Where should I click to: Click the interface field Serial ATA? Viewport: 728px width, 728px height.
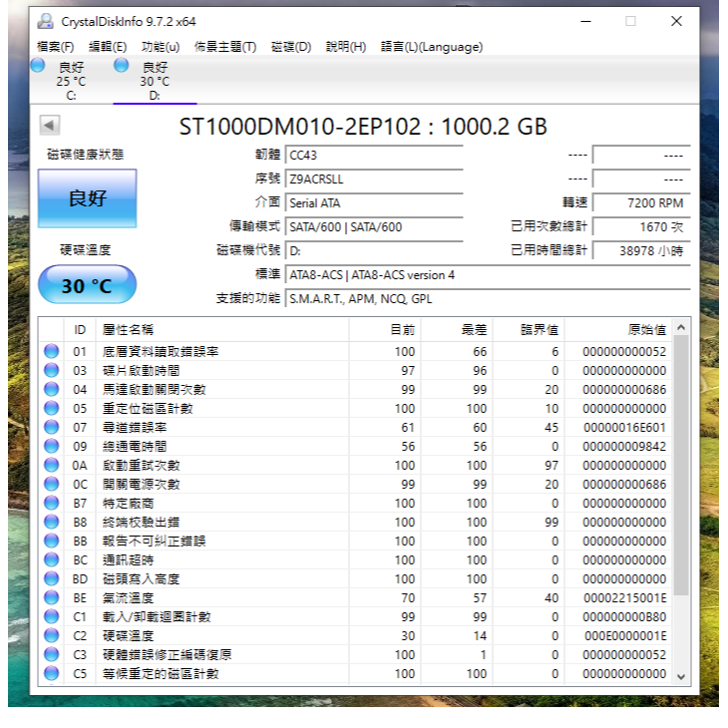pos(374,202)
